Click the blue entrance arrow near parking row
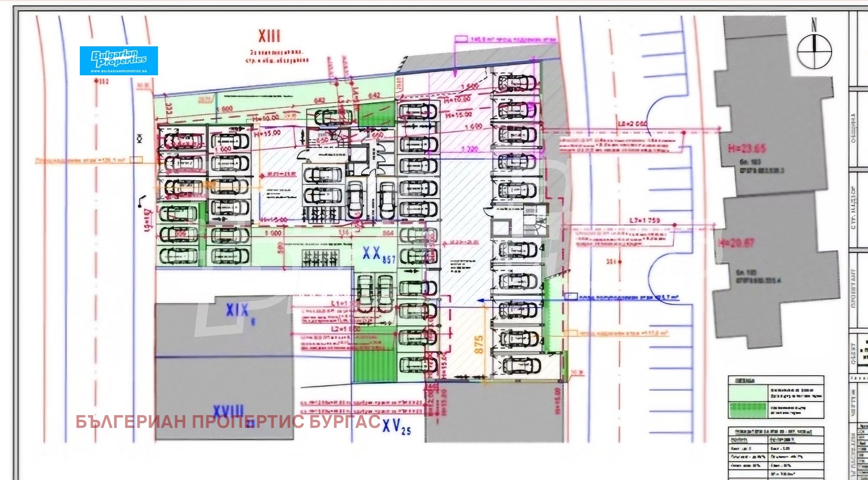 tap(481, 300)
